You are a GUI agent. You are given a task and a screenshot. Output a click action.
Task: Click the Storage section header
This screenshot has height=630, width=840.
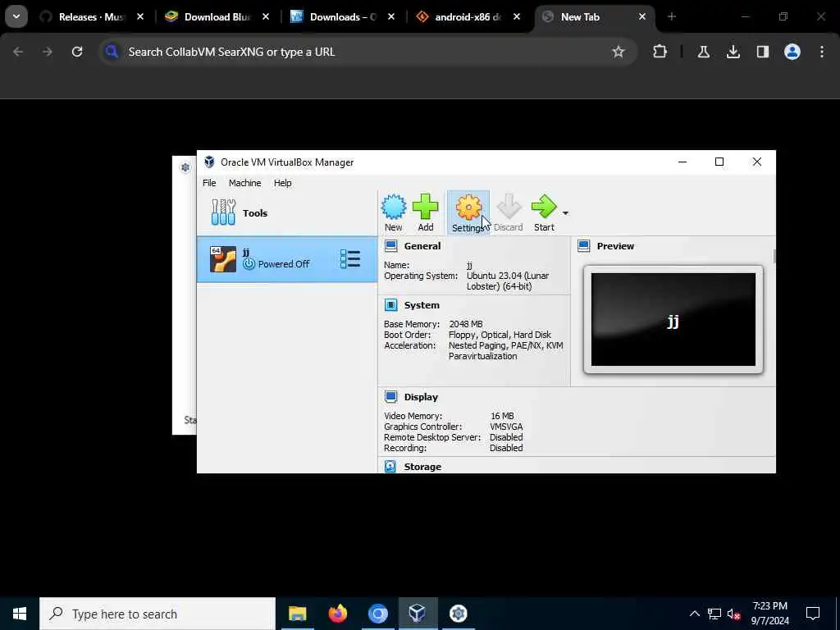[x=422, y=467]
